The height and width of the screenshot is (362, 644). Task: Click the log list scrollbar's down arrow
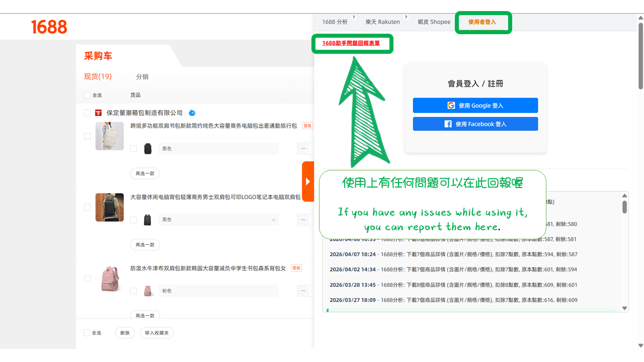(624, 308)
